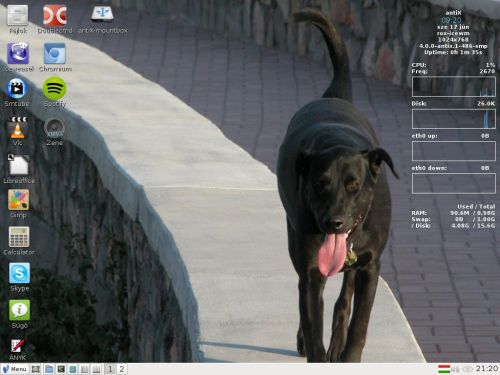Open the volume control tray icon

coord(456,369)
